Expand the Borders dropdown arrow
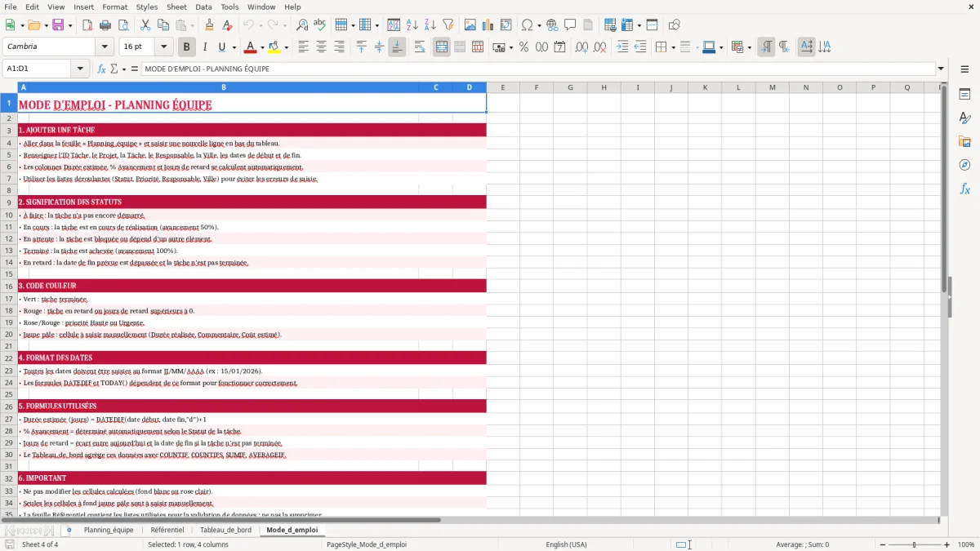Image resolution: width=980 pixels, height=551 pixels. (x=672, y=47)
